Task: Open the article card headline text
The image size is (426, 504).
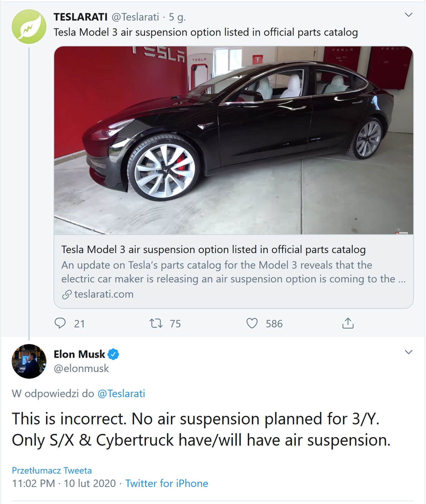Action: point(213,250)
